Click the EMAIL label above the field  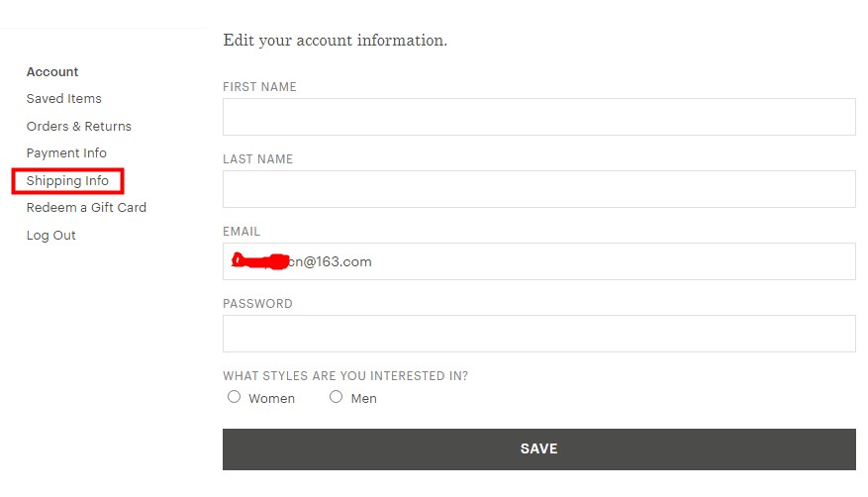(x=241, y=232)
